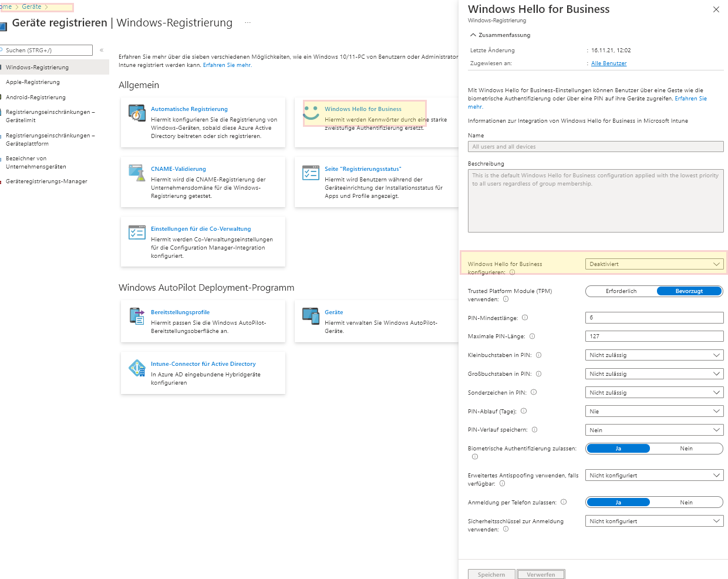Click the Alle Benutzer link
Screen dimensions: 728x579
pos(608,63)
